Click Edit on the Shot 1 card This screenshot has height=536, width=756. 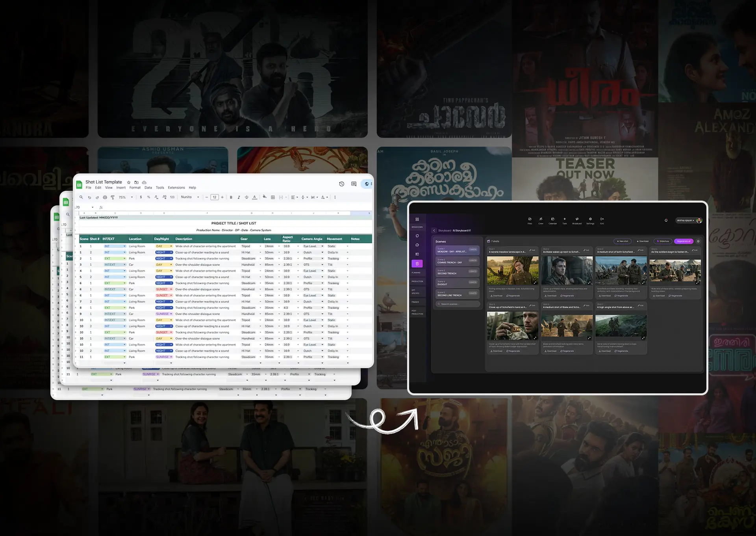pos(532,250)
